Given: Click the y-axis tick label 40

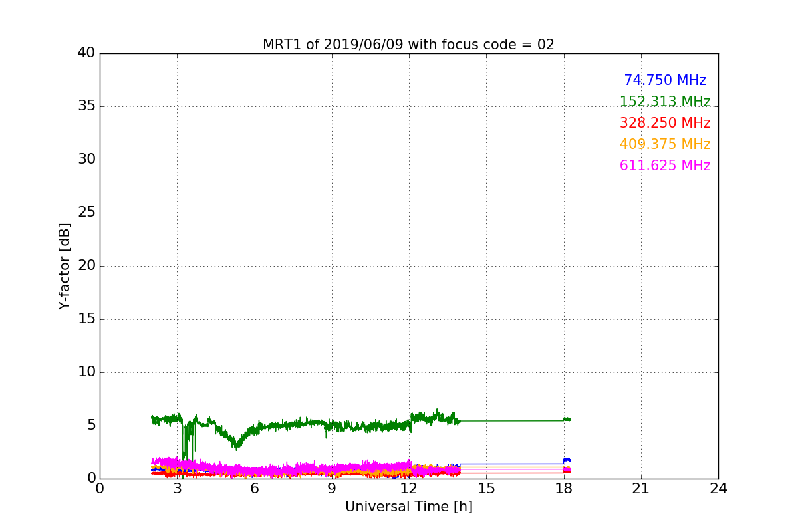Looking at the screenshot, I should coord(86,53).
